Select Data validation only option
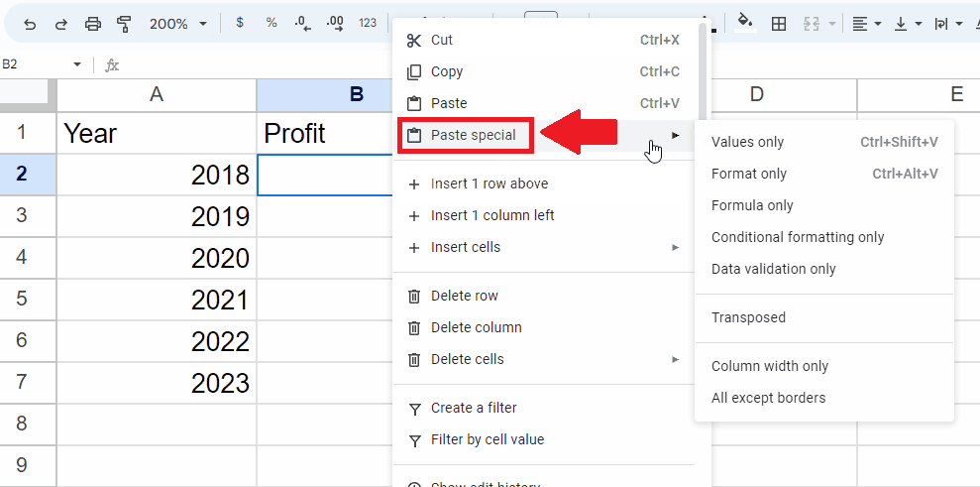Screen dimensions: 980x487 pos(824,269)
